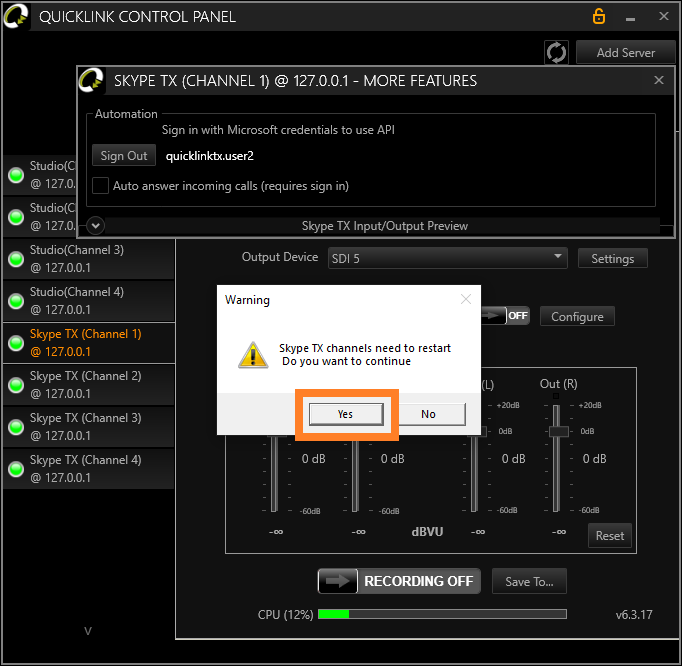Click the orange padlock icon in title bar
Screen dimensions: 682x666
point(598,16)
